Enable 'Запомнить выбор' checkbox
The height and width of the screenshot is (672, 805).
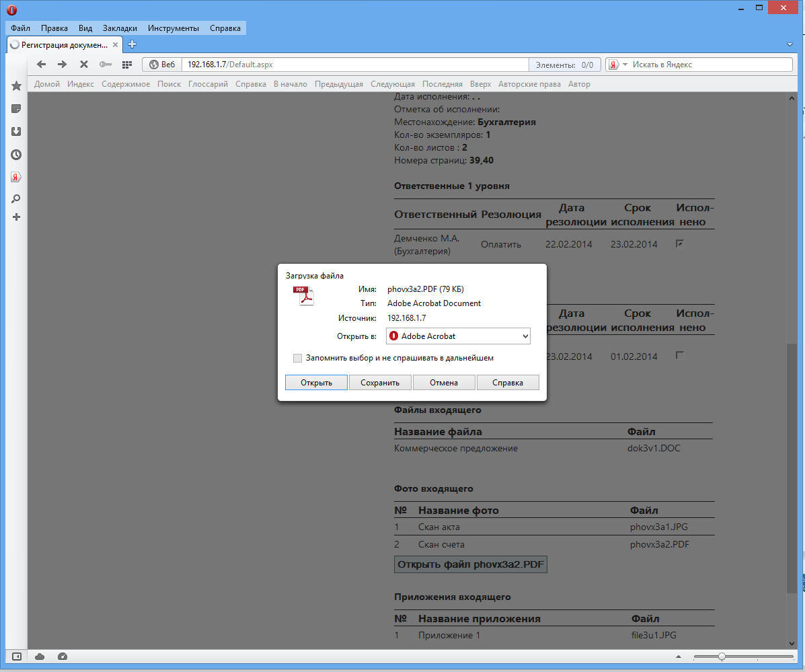[298, 358]
